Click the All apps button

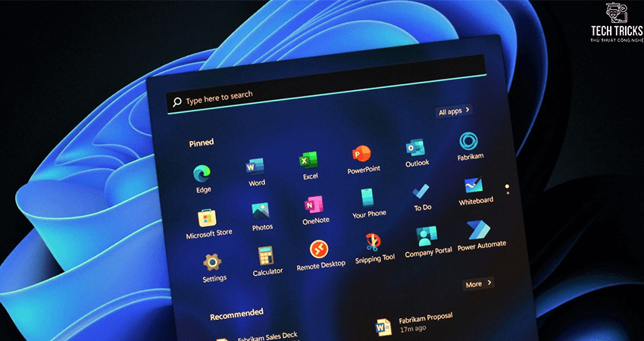[453, 111]
